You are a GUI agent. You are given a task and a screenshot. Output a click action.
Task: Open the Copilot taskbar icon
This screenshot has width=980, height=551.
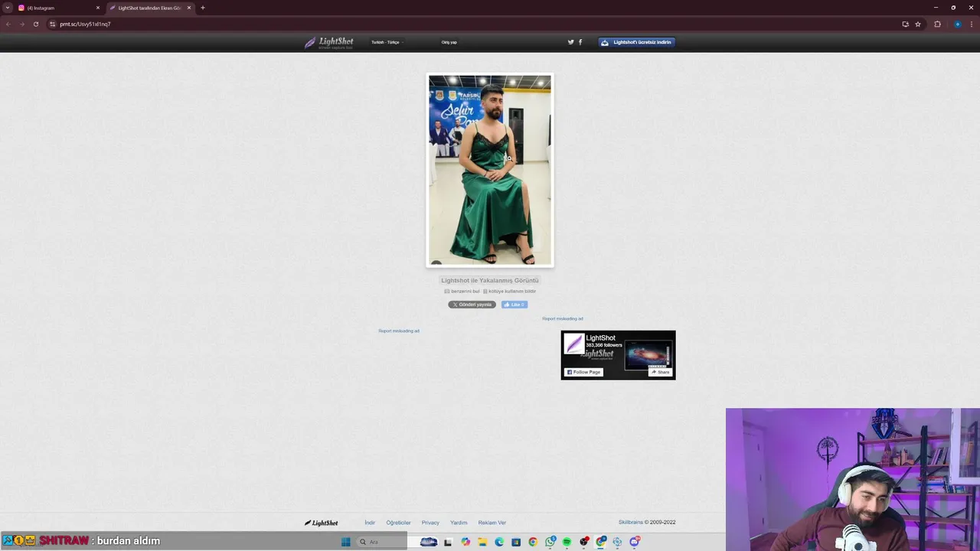[x=465, y=542]
